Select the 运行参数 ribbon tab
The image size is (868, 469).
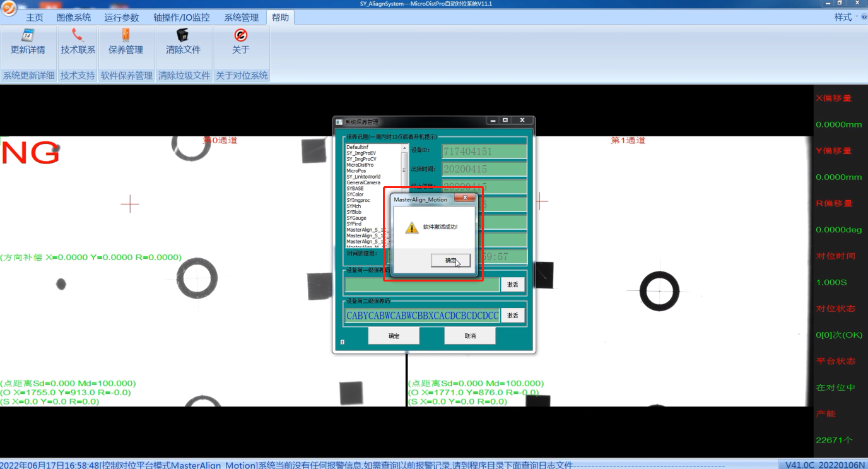122,18
